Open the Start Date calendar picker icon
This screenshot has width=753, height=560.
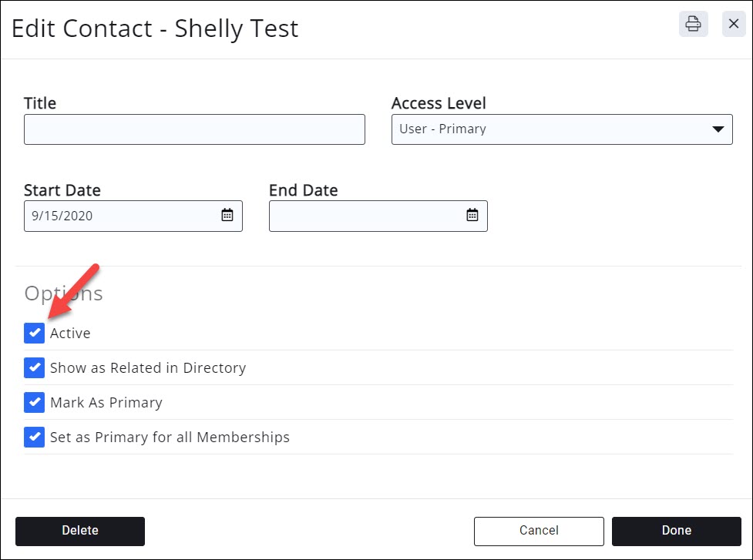point(227,216)
